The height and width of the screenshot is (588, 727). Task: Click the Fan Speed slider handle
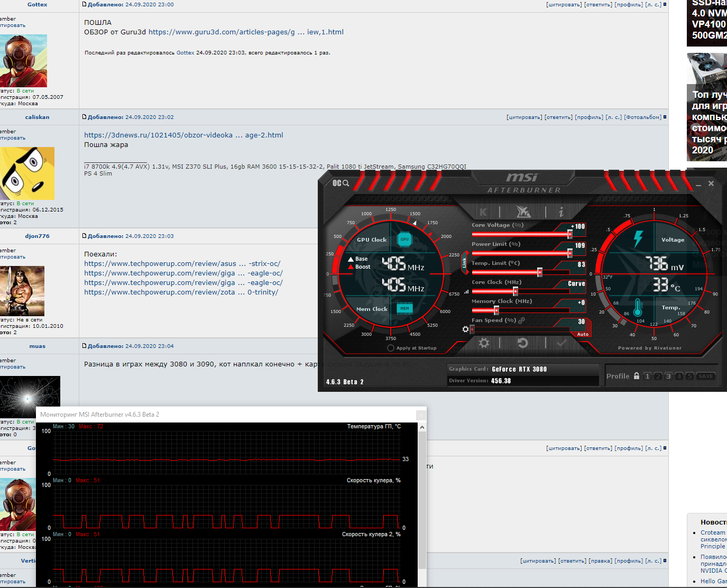472,329
